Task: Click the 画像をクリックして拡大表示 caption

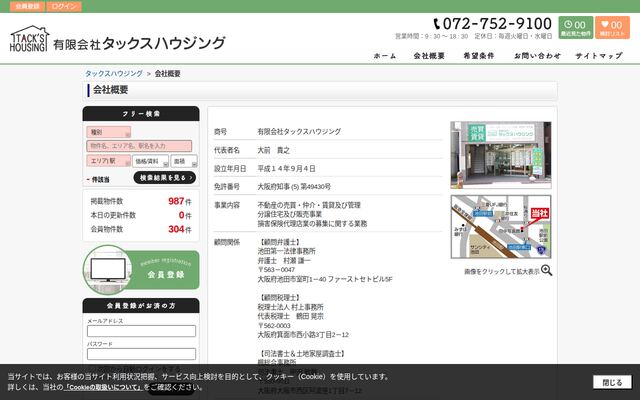Action: 502,271
